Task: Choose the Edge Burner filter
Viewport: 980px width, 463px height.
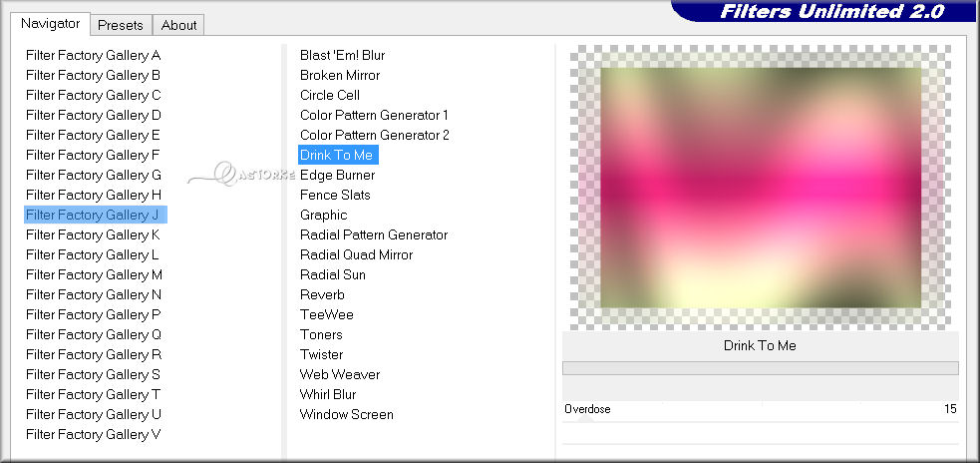Action: point(338,176)
